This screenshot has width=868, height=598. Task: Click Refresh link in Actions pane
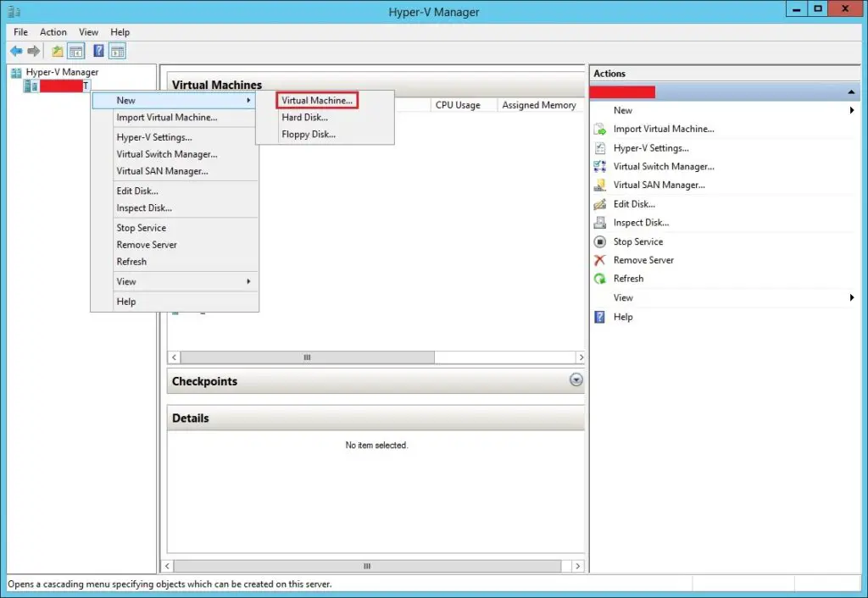pyautogui.click(x=629, y=279)
